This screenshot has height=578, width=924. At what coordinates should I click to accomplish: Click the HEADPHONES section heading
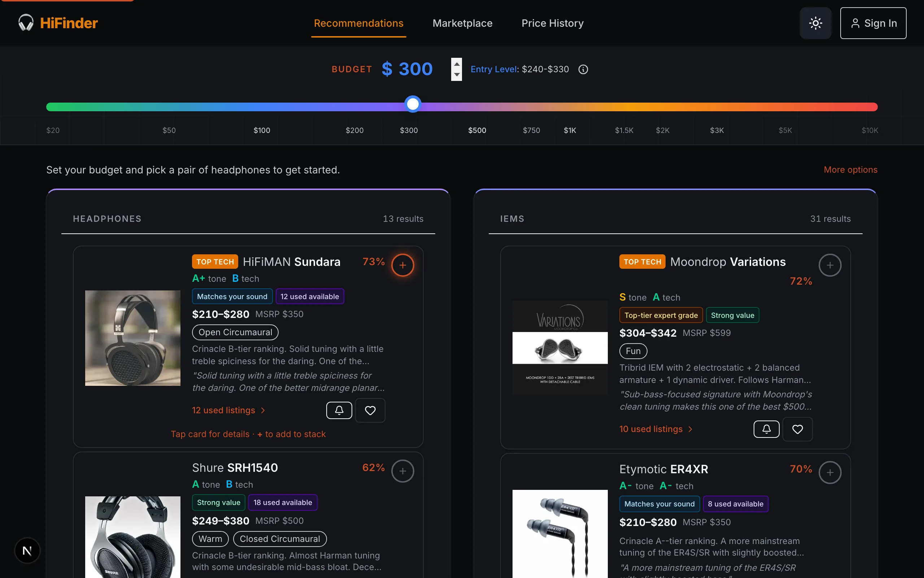coord(107,219)
